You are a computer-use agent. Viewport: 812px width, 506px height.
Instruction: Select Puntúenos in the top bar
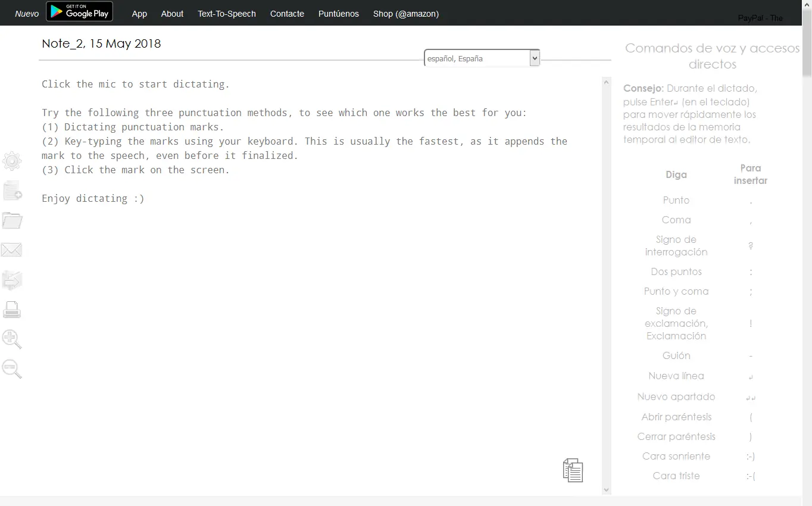coord(339,14)
